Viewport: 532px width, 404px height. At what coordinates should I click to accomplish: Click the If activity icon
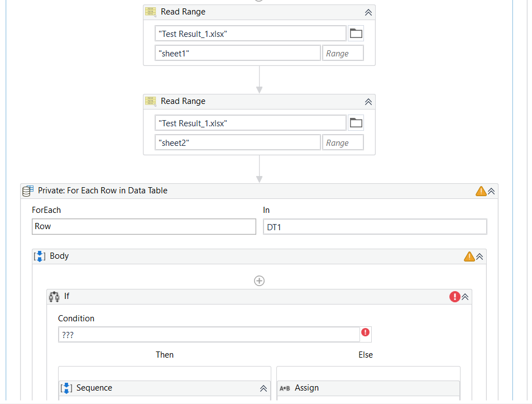54,297
